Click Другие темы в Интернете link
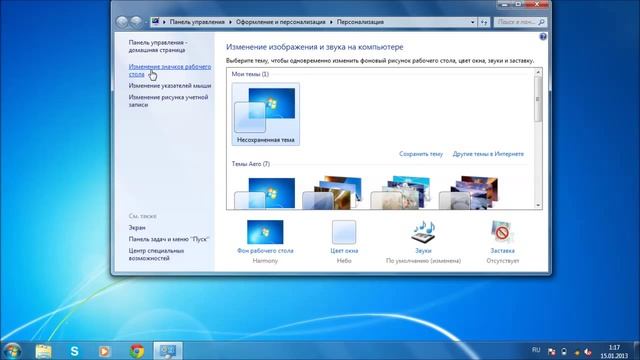This screenshot has height=360, width=640. 488,154
